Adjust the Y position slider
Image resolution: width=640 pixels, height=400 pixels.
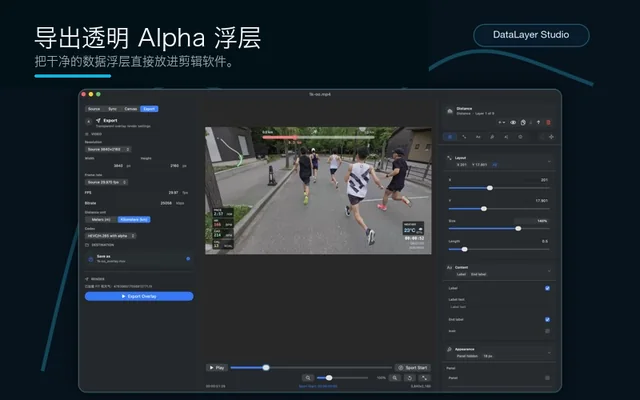499,209
